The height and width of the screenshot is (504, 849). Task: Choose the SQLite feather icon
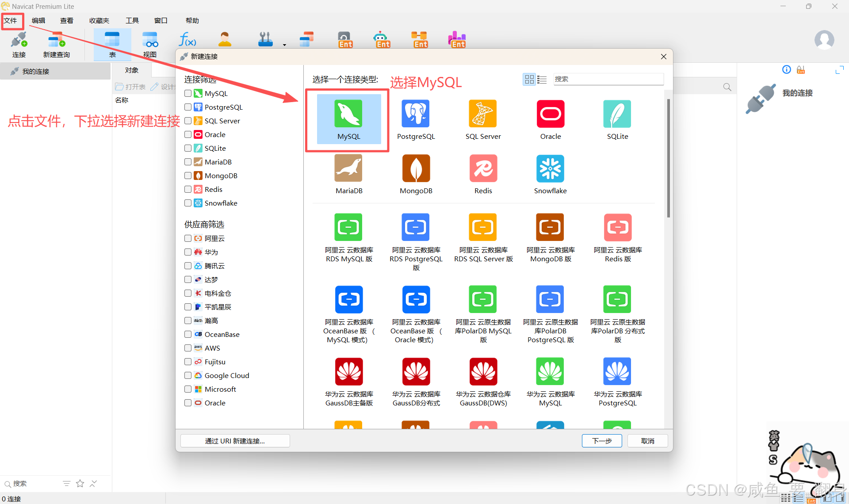point(617,114)
